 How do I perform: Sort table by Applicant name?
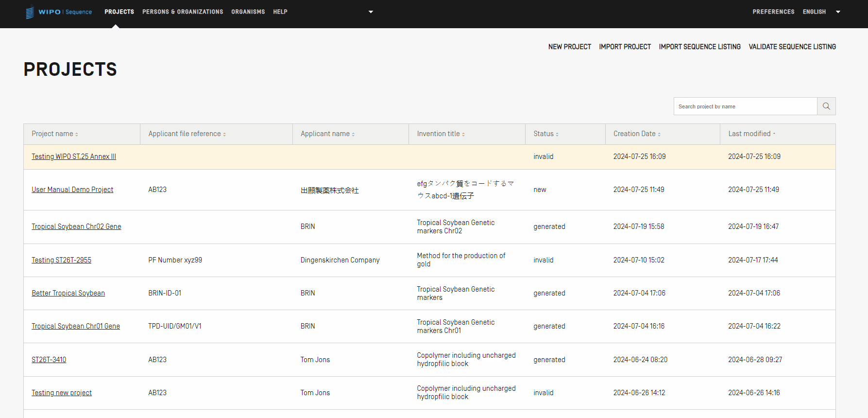327,134
